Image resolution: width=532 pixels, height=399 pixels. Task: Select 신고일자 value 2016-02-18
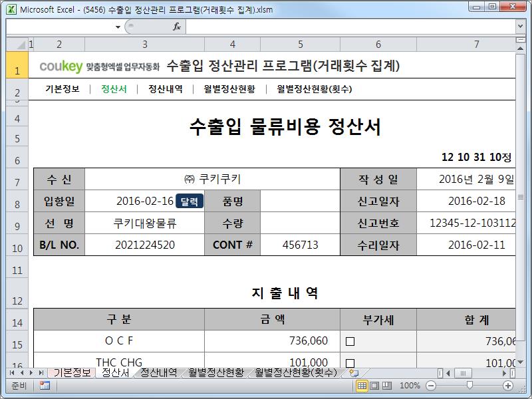[467, 201]
